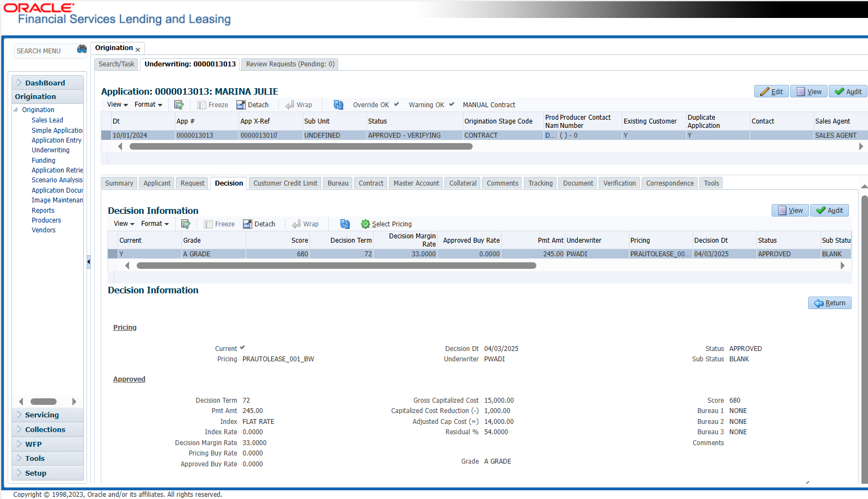Click the top Edit button
Viewport: 868px width, 499px height.
pyautogui.click(x=771, y=91)
